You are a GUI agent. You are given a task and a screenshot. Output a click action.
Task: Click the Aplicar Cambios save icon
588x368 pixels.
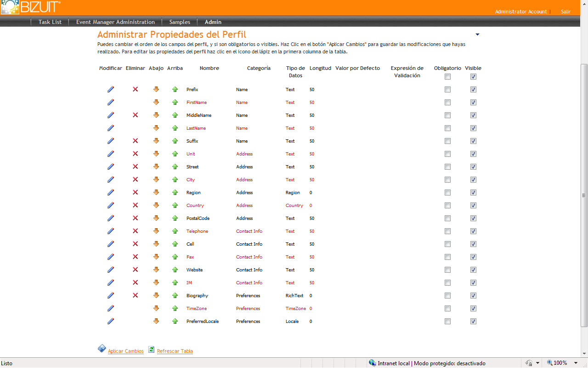pos(102,349)
